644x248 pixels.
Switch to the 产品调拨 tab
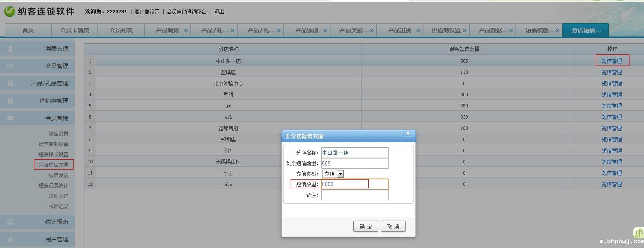[x=167, y=30]
